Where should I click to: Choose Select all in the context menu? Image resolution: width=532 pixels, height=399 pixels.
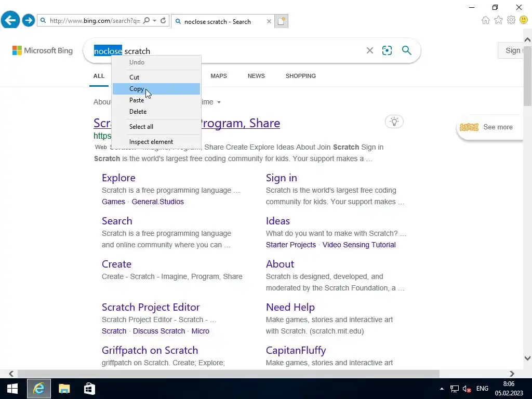pyautogui.click(x=156, y=127)
